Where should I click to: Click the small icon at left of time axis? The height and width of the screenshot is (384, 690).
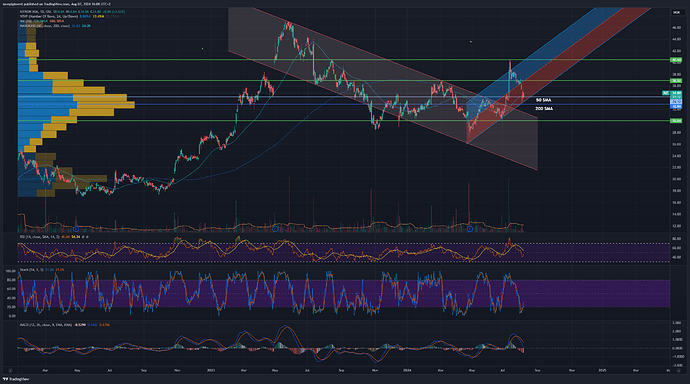pos(10,370)
